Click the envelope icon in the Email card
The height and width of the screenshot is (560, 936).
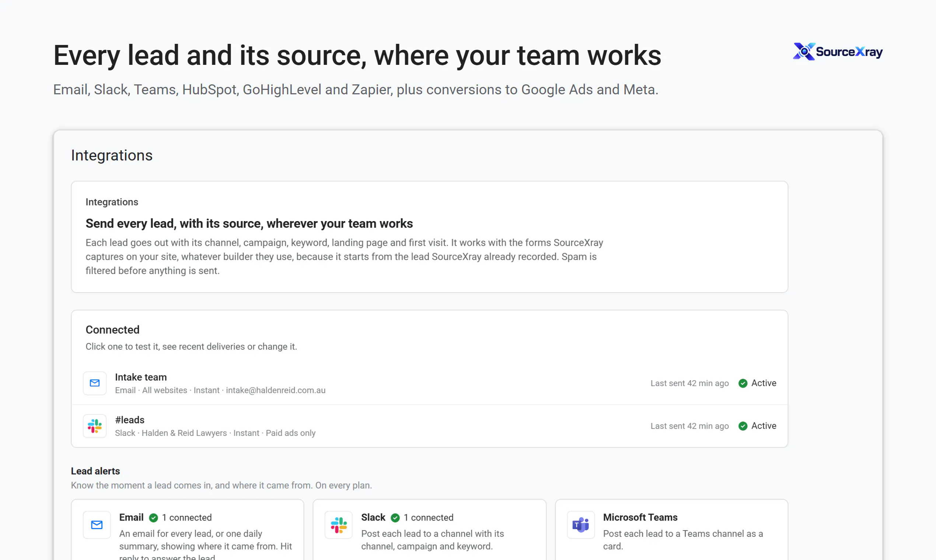[97, 525]
